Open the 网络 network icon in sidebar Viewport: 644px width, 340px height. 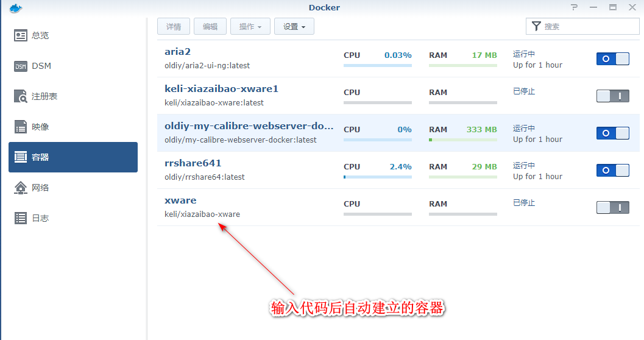[x=21, y=188]
